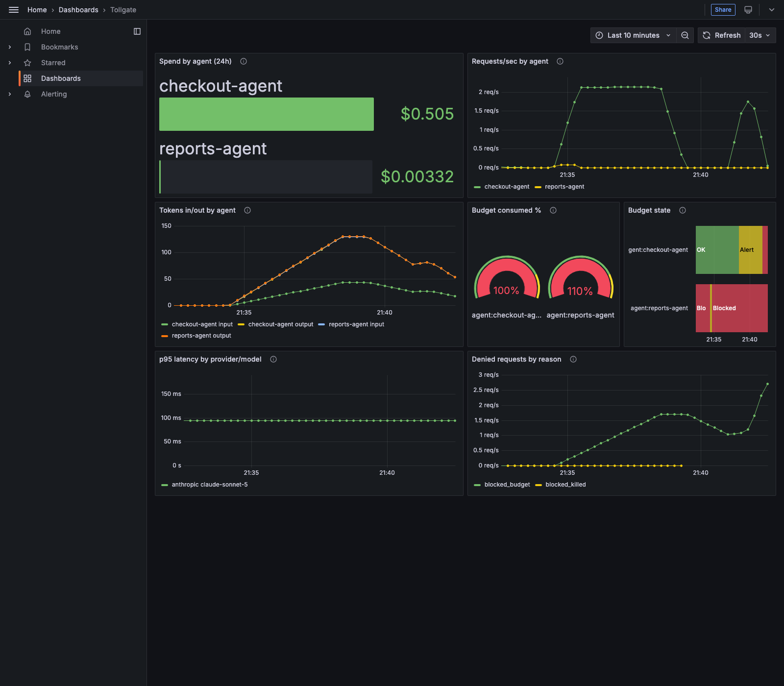Click the $0.00332 spend value
Image resolution: width=784 pixels, height=686 pixels.
click(417, 177)
